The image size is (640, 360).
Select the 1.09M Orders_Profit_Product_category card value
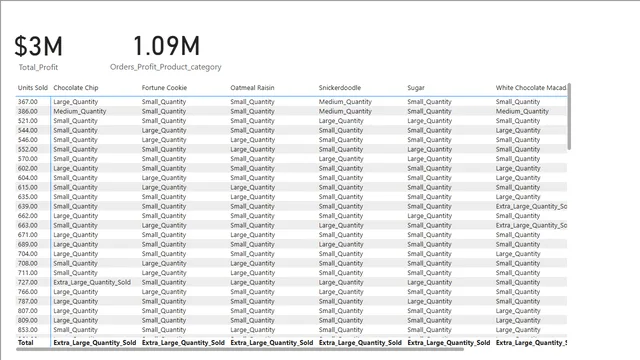(166, 46)
